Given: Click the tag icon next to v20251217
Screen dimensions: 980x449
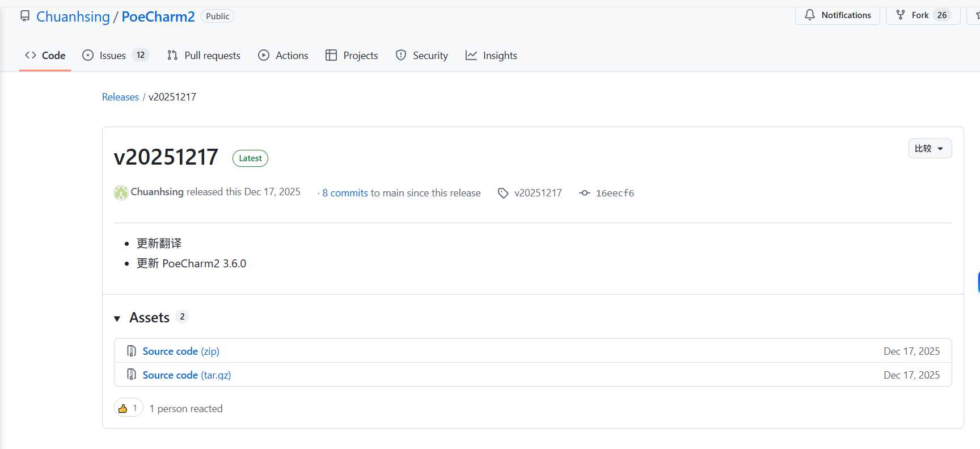Looking at the screenshot, I should tap(503, 193).
